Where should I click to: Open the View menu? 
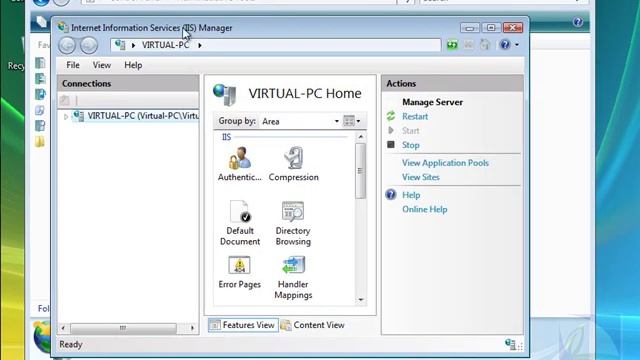click(x=102, y=65)
